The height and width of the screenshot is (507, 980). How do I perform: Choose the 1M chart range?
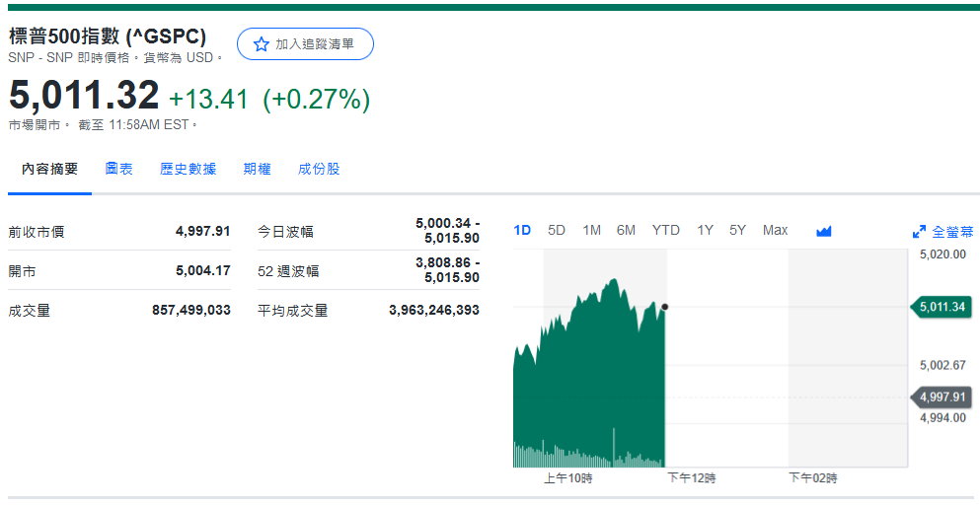591,230
